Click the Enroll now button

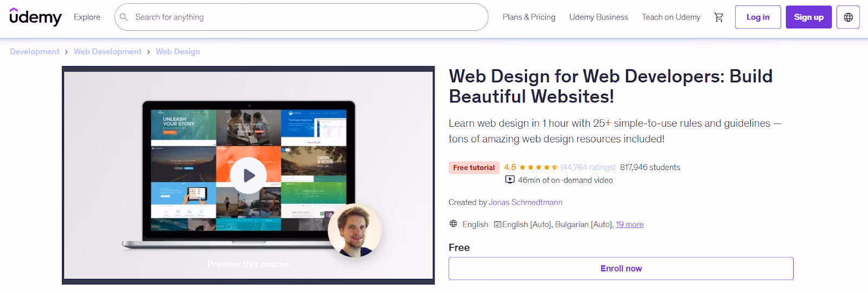(x=621, y=269)
